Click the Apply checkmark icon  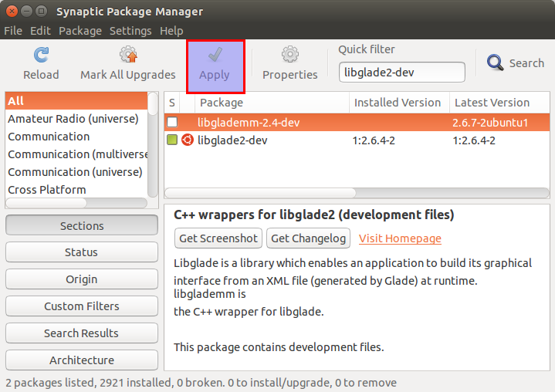click(215, 55)
